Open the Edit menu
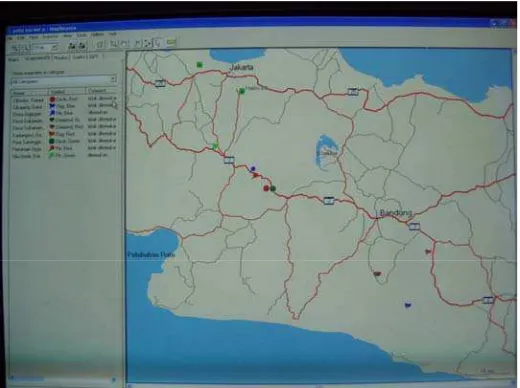520x388 pixels. (x=20, y=38)
